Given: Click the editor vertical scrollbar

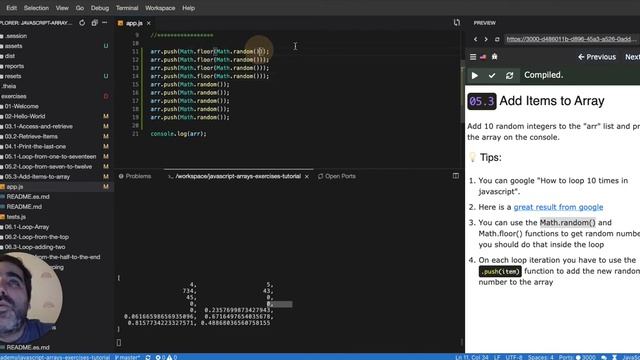Looking at the screenshot, I should tap(462, 90).
